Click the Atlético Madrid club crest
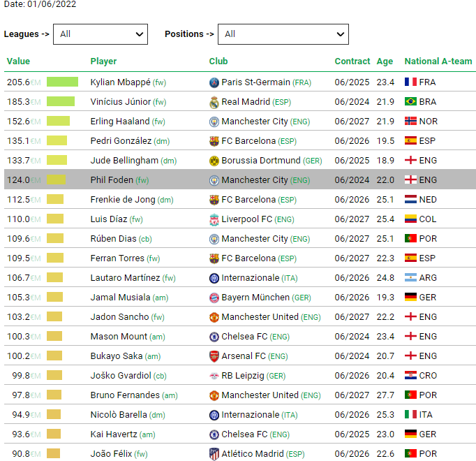The image size is (476, 461). (214, 454)
